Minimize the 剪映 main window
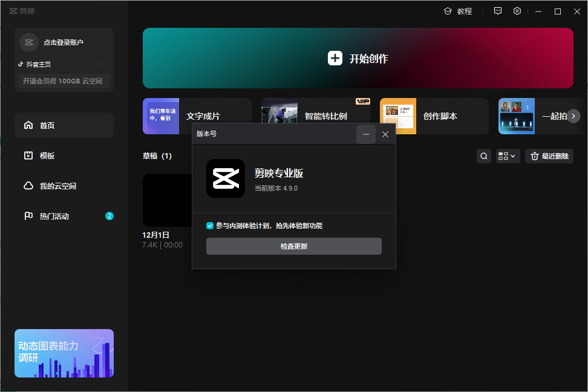Screen dimensions: 588x392 tap(538, 11)
